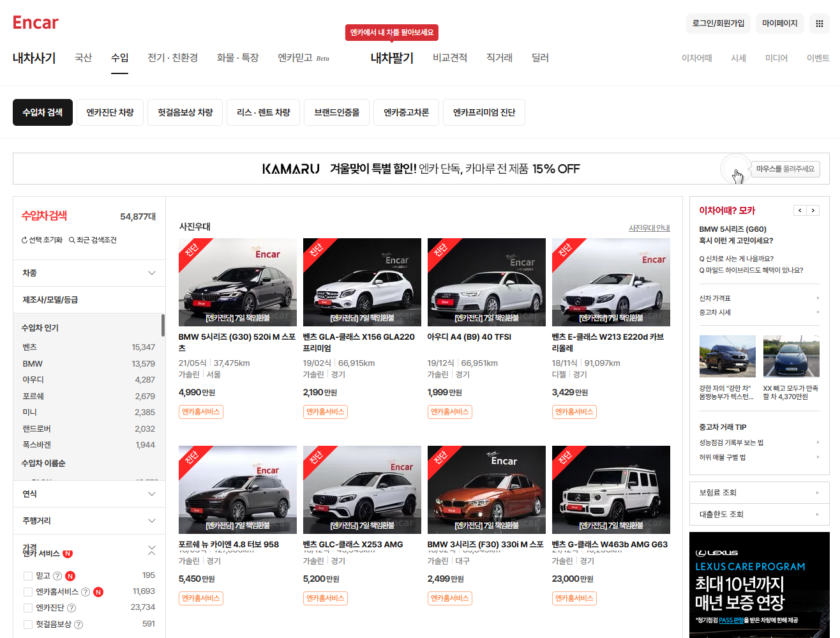Click 엔카홈서비스 tag under 벤츠 GLA-클래스
Viewport: 840px width, 638px height.
pyautogui.click(x=326, y=412)
